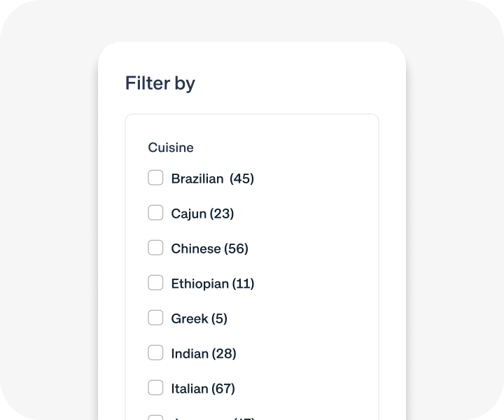Check the Italian filter checkbox
This screenshot has height=420, width=504.
155,388
